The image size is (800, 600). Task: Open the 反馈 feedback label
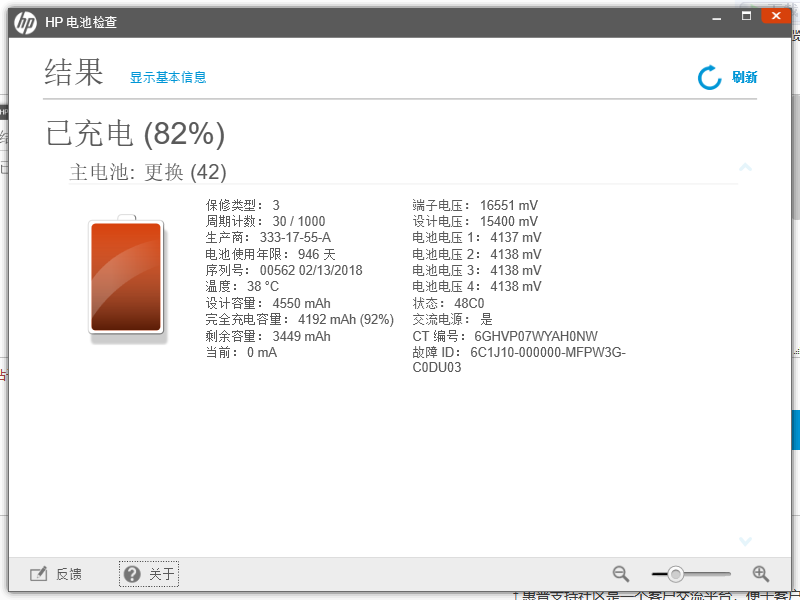[69, 574]
